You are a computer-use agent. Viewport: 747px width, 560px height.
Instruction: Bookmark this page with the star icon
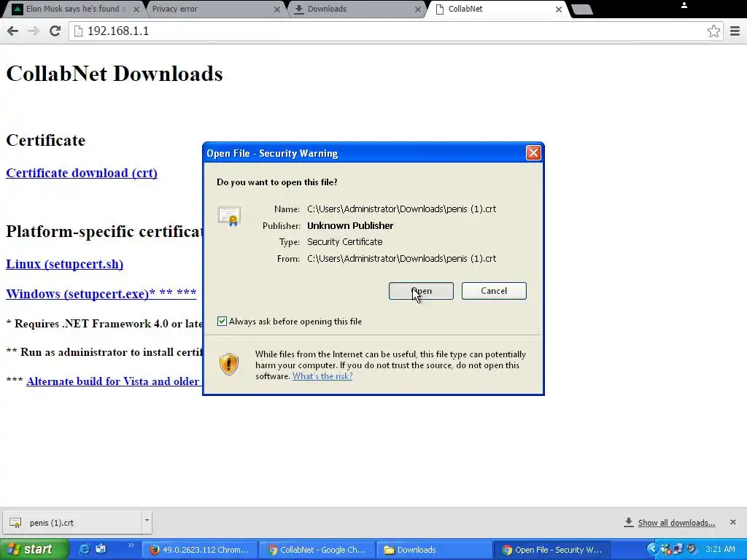(x=713, y=31)
